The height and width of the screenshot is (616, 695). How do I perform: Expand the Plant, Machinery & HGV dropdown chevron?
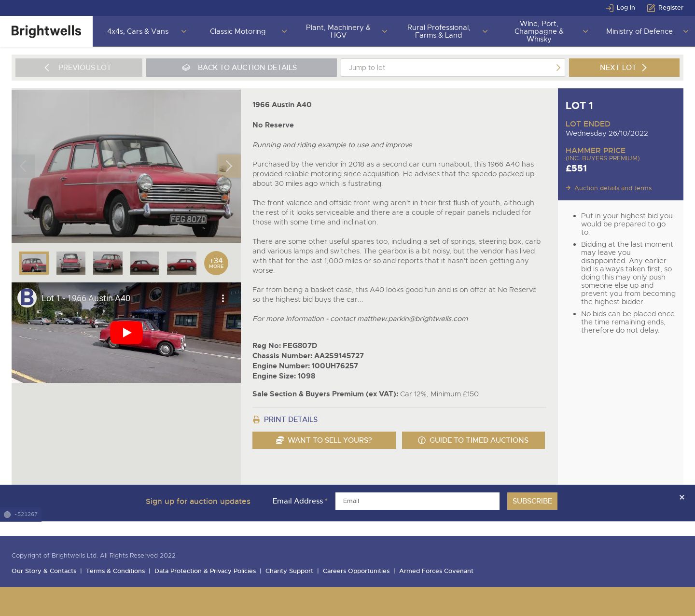pos(384,31)
